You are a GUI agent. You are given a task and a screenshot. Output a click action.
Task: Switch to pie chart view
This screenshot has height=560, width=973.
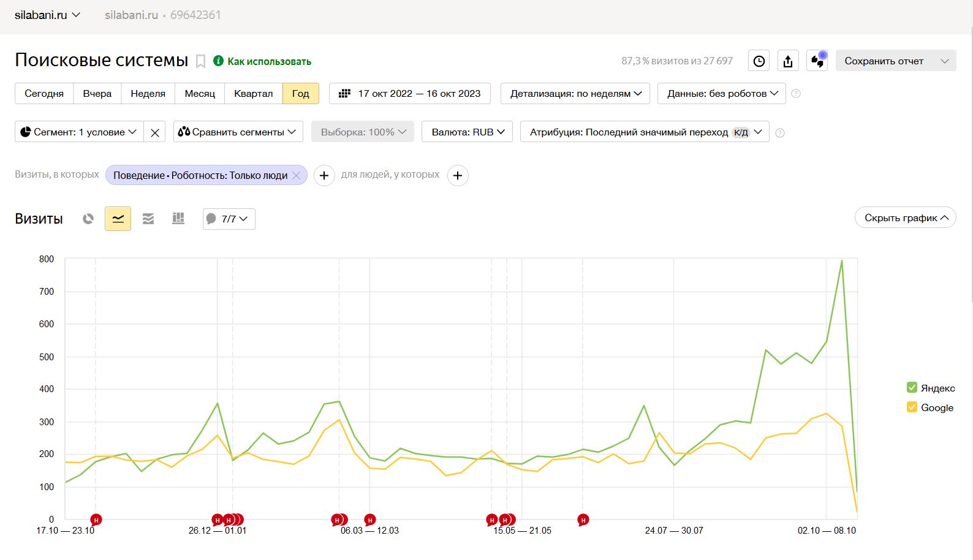pos(88,219)
